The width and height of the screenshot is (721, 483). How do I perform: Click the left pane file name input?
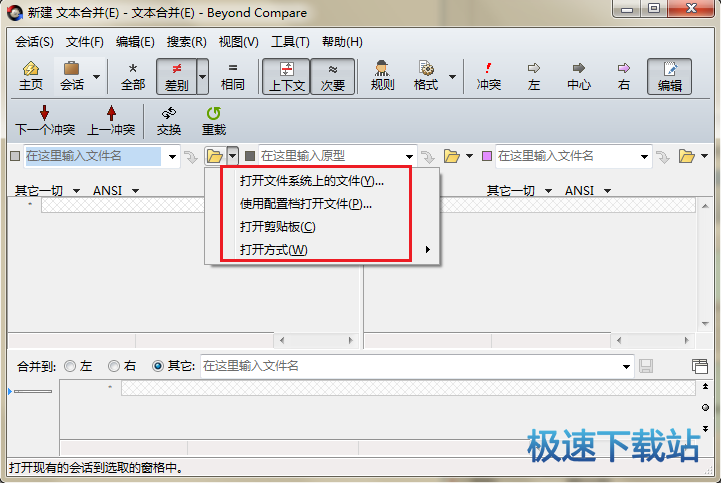tap(93, 156)
